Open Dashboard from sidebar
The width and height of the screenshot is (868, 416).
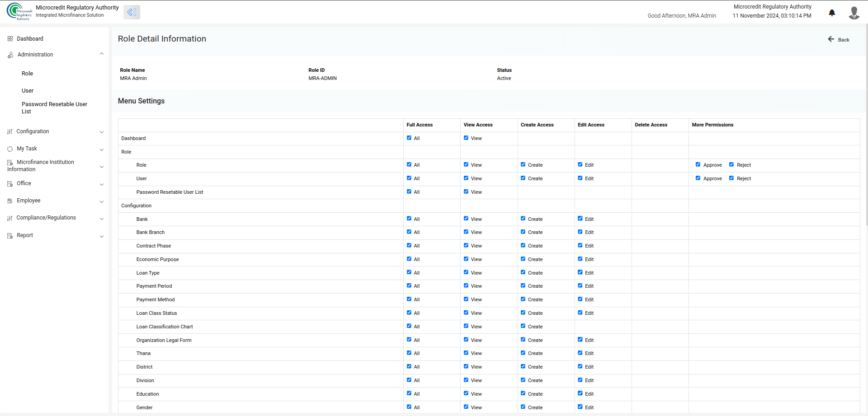pos(30,39)
